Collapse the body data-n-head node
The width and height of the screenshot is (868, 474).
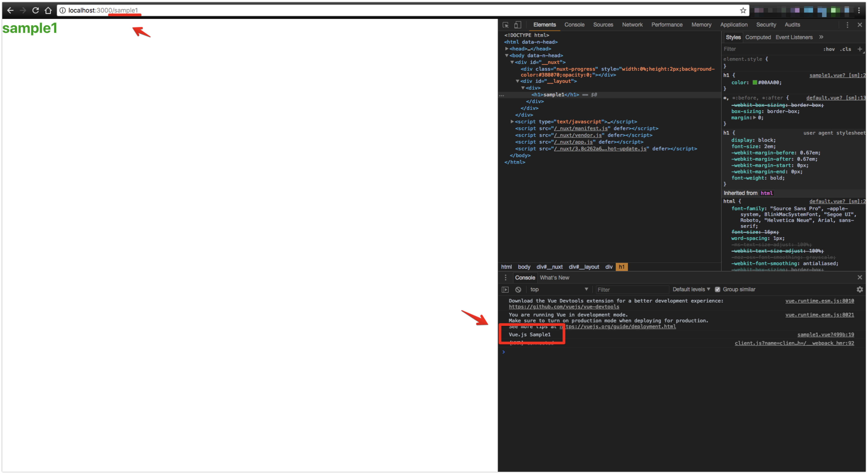[x=507, y=56]
